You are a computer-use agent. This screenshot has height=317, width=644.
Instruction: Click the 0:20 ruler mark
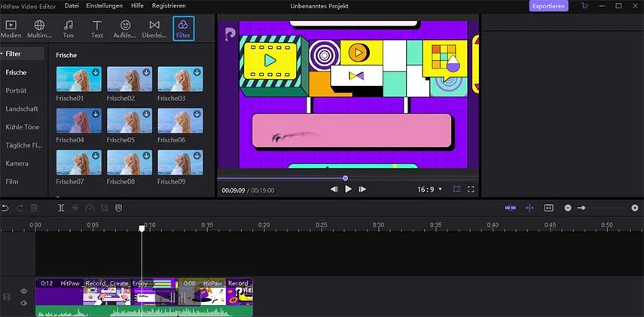click(x=264, y=225)
